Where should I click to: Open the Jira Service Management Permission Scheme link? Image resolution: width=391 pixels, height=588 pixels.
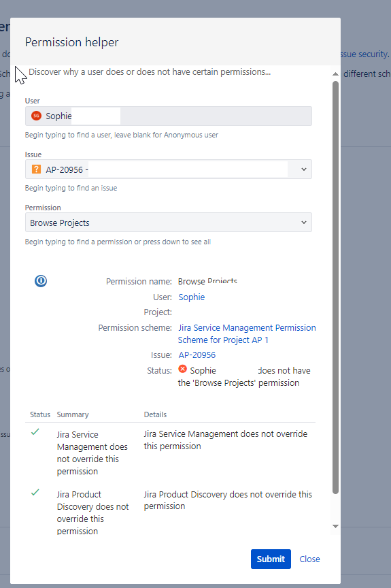247,333
